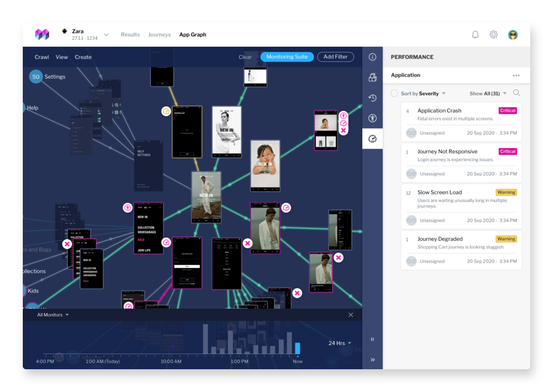Click the Unassigned avatar on Application Crash
This screenshot has height=392, width=553.
tap(411, 133)
